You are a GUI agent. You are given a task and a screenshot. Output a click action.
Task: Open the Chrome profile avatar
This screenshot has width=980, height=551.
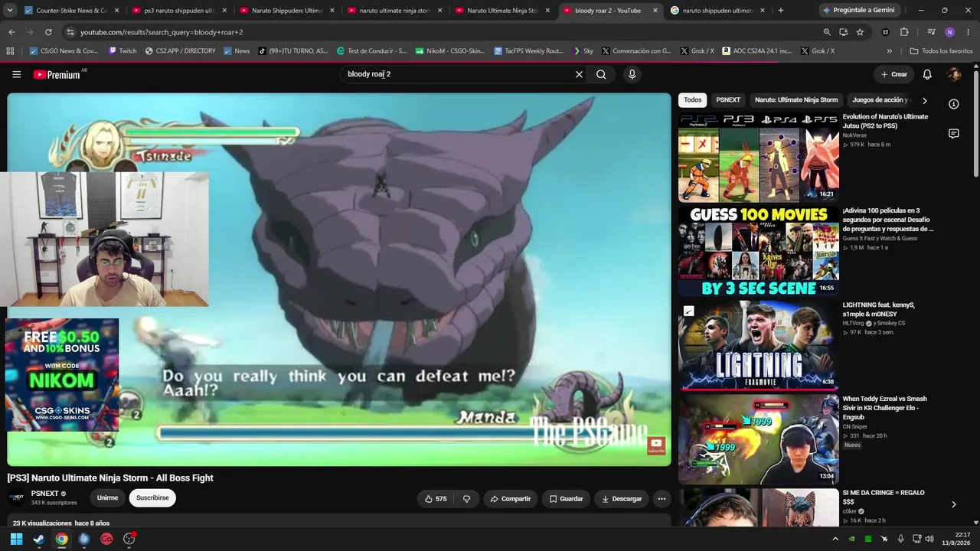point(949,32)
